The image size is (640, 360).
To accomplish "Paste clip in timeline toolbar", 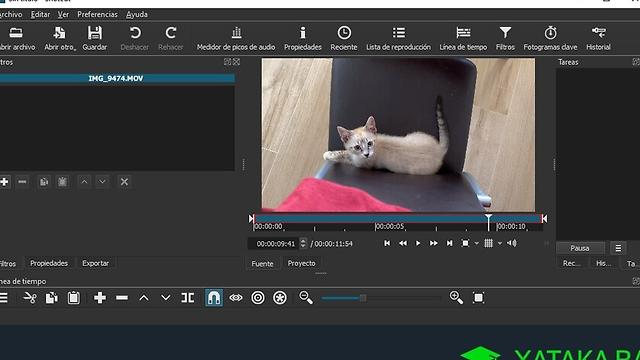I will click(73, 298).
